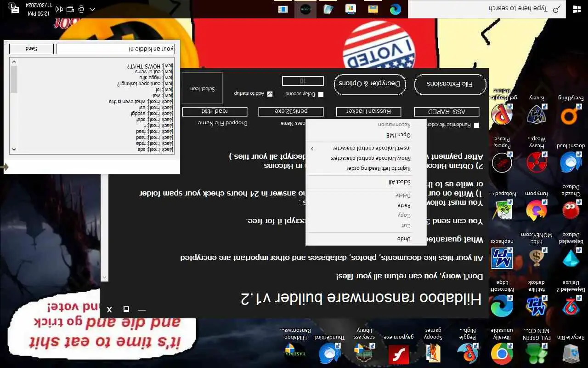Choose Undo in the context menu
The width and height of the screenshot is (588, 368).
[366, 239]
